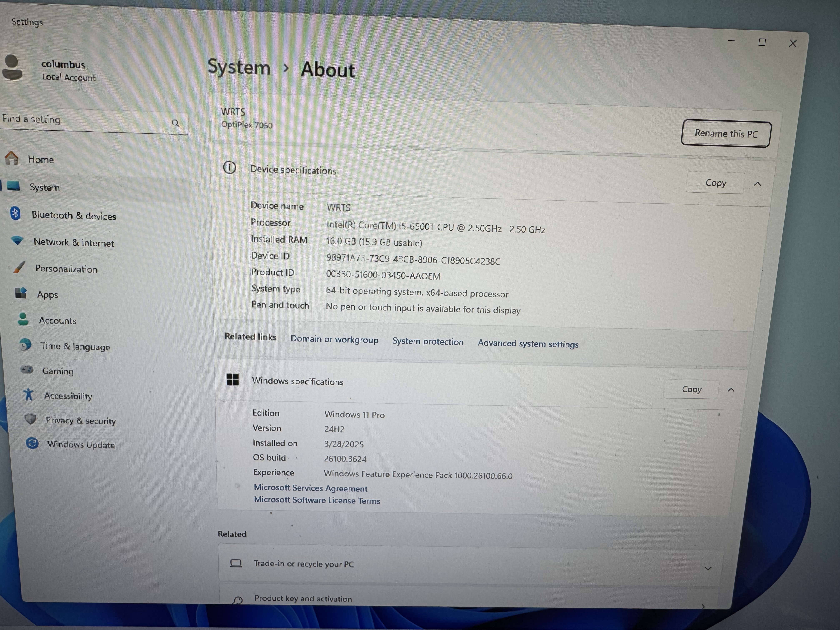Open Windows Update settings
840x630 pixels.
pyautogui.click(x=81, y=445)
